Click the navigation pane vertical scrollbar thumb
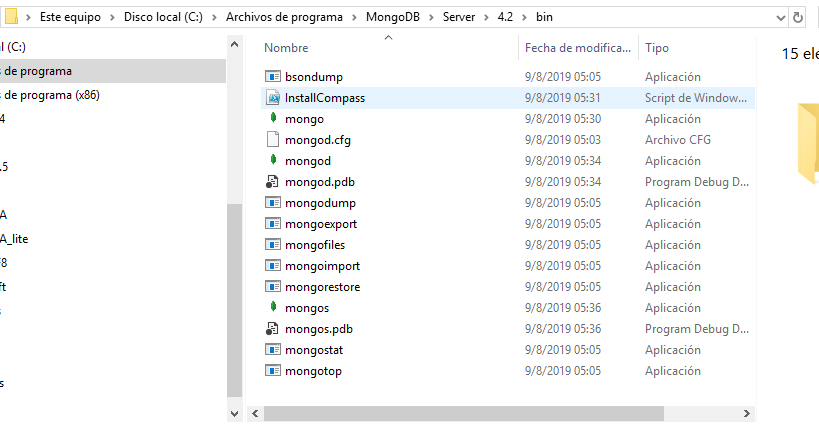 [235, 300]
